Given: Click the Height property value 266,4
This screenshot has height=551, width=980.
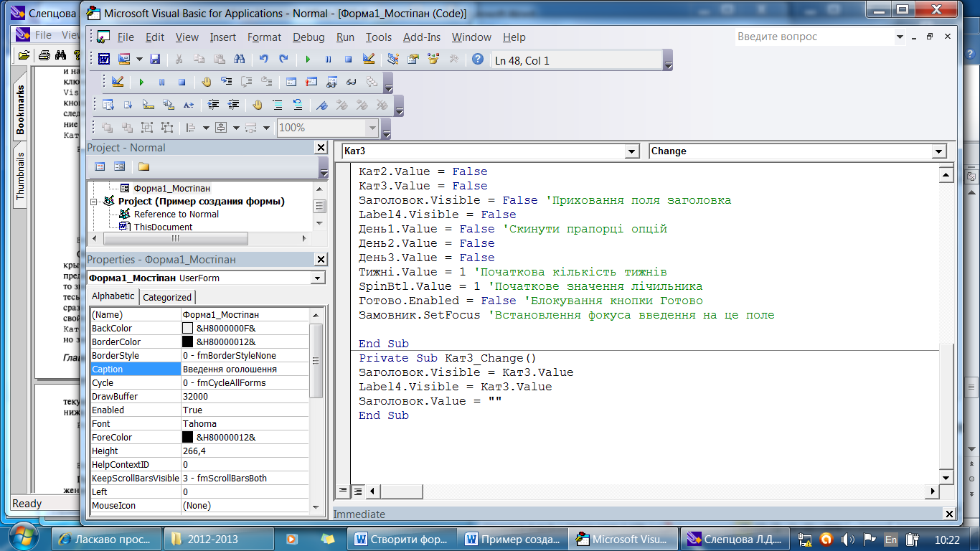Looking at the screenshot, I should (245, 451).
